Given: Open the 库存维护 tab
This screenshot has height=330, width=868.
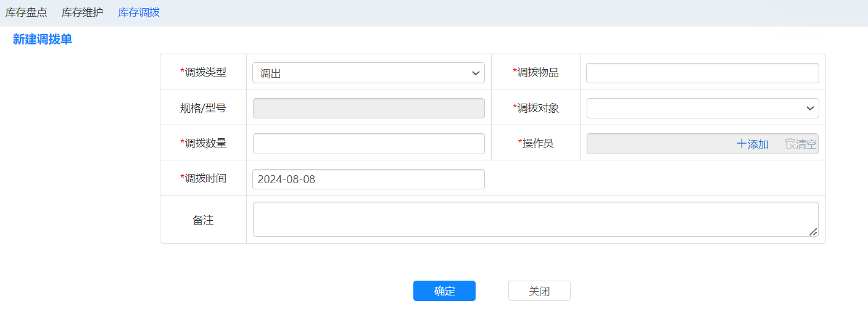Looking at the screenshot, I should (82, 12).
